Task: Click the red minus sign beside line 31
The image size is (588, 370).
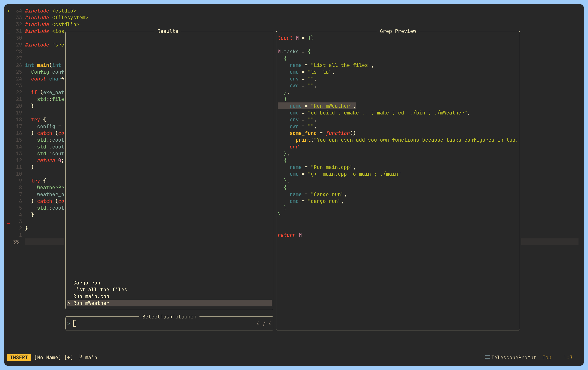Action: tap(9, 33)
